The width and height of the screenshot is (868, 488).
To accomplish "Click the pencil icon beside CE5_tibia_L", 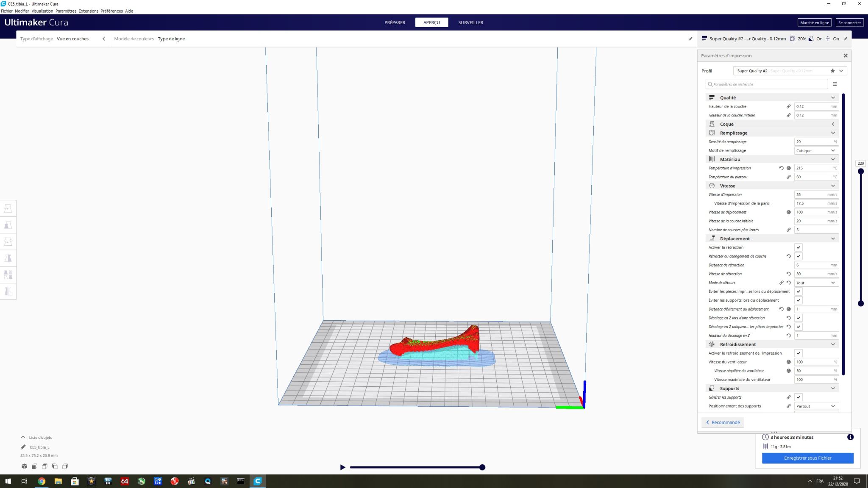I will pos(23,447).
